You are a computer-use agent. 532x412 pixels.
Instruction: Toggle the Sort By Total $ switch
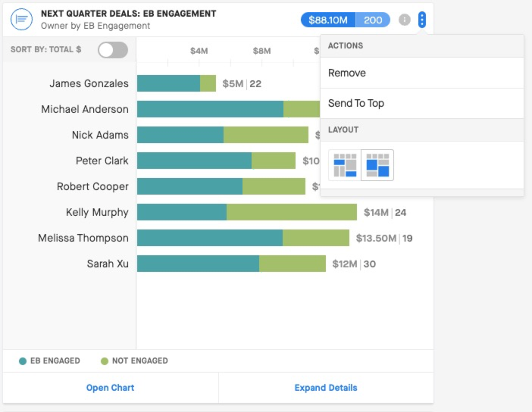click(113, 50)
